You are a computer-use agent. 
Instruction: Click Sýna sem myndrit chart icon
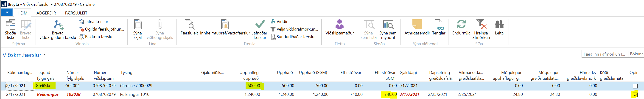pyautogui.click(x=388, y=25)
